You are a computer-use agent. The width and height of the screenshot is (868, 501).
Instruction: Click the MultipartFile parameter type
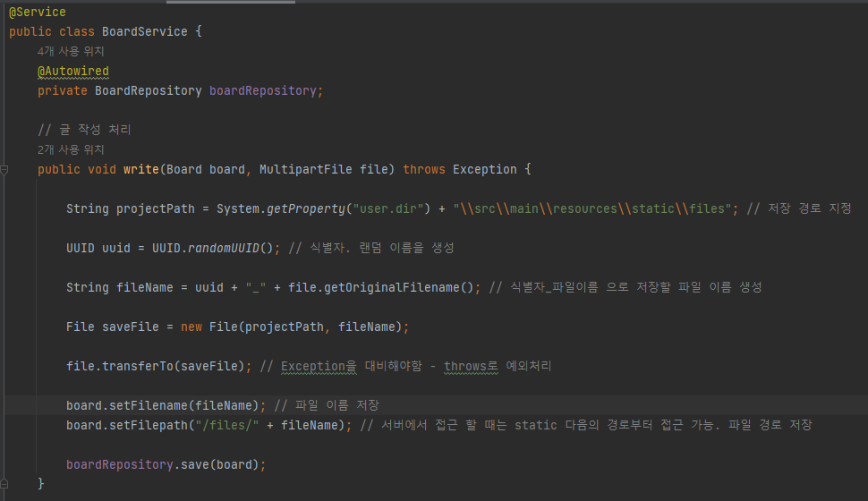(x=305, y=169)
